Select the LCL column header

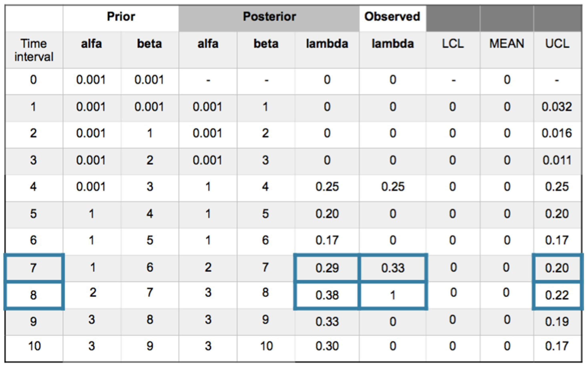pos(453,44)
